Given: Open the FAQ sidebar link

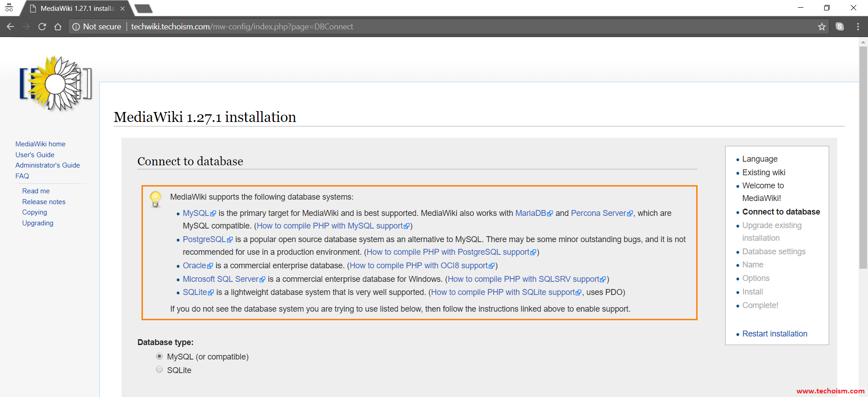Looking at the screenshot, I should [x=22, y=176].
